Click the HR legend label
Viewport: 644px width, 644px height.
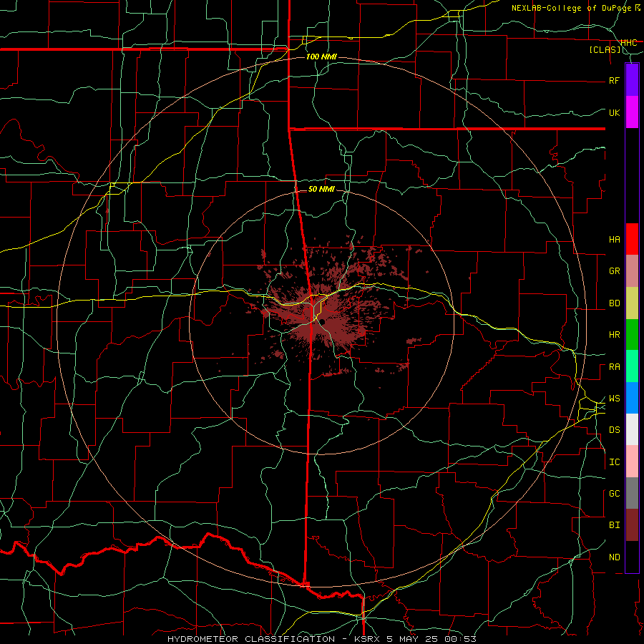[x=615, y=335]
